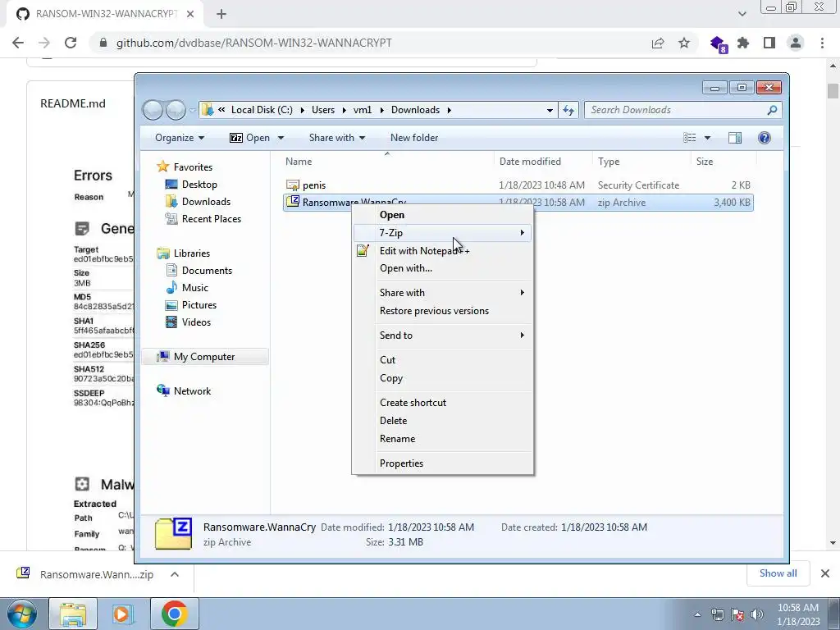Open the Chrome profile avatar
The height and width of the screenshot is (630, 840).
coord(796,43)
